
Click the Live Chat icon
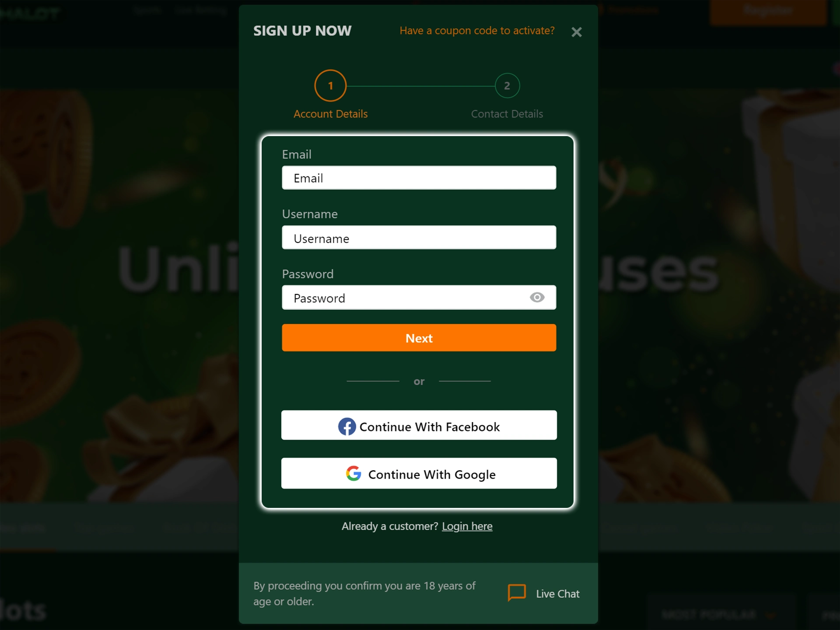click(x=518, y=593)
